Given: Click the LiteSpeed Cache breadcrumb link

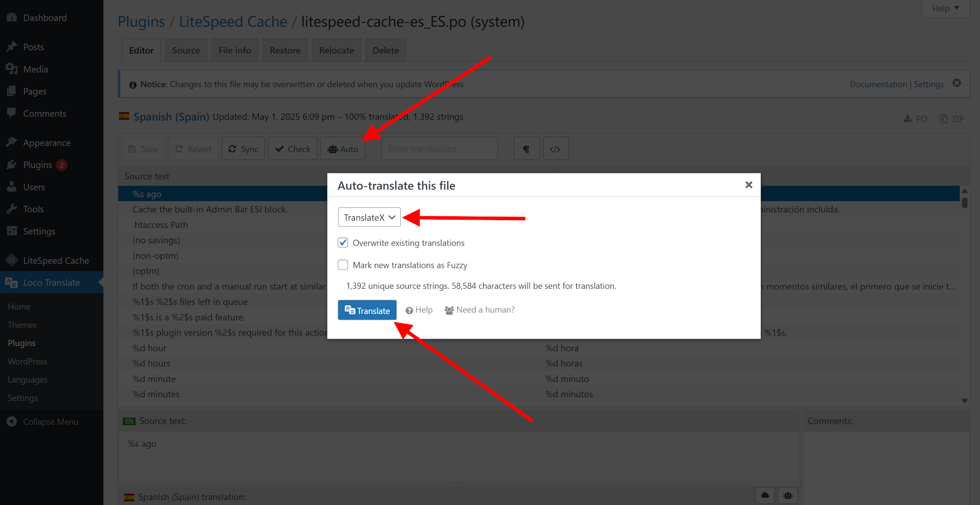Looking at the screenshot, I should [x=233, y=22].
